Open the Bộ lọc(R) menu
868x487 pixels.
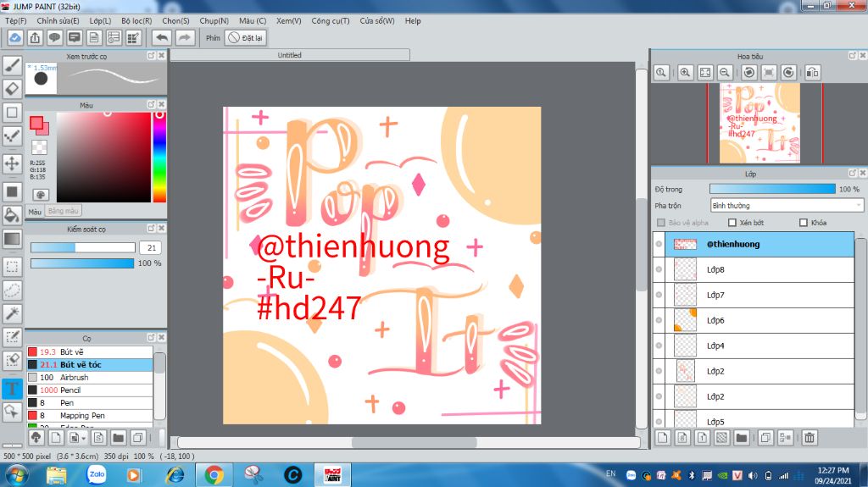[x=136, y=20]
